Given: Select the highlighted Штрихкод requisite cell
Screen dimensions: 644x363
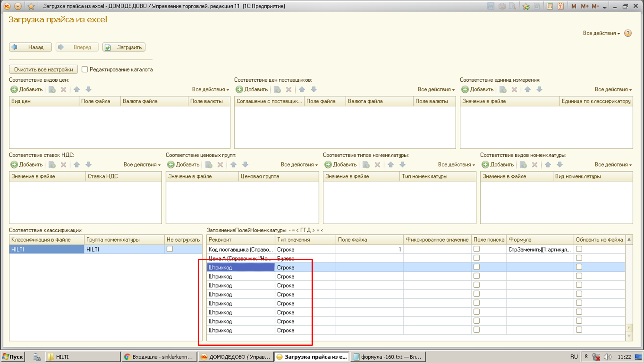Looking at the screenshot, I should 241,267.
